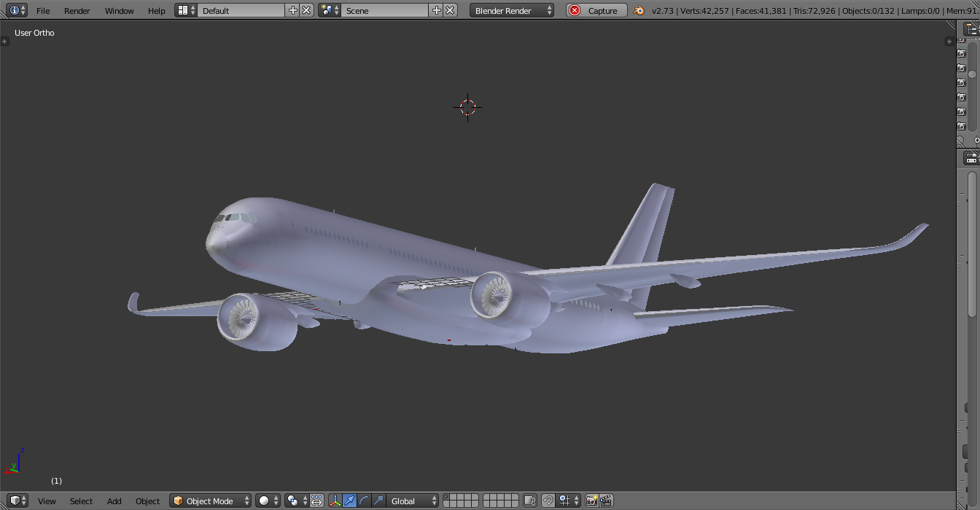Toggle snap during transform magnet

click(x=548, y=501)
